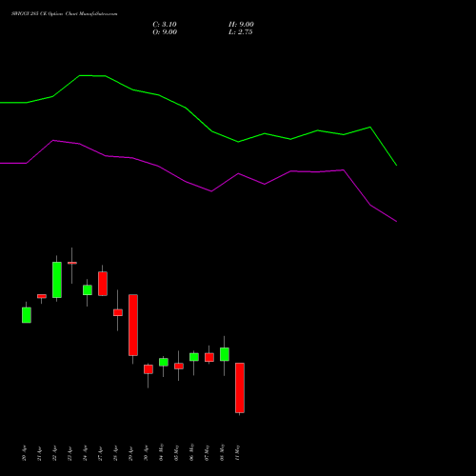Image resolution: width=476 pixels, height=476 pixels.
Task: Click the long red candlestick above 29 Apr
Action: (133, 325)
